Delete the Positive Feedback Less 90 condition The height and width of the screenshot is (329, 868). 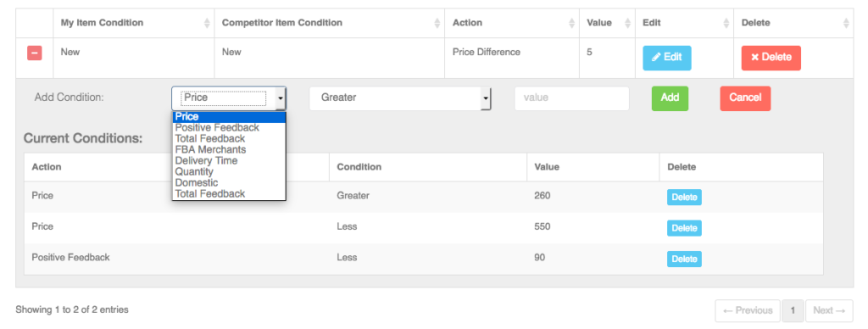tap(684, 259)
